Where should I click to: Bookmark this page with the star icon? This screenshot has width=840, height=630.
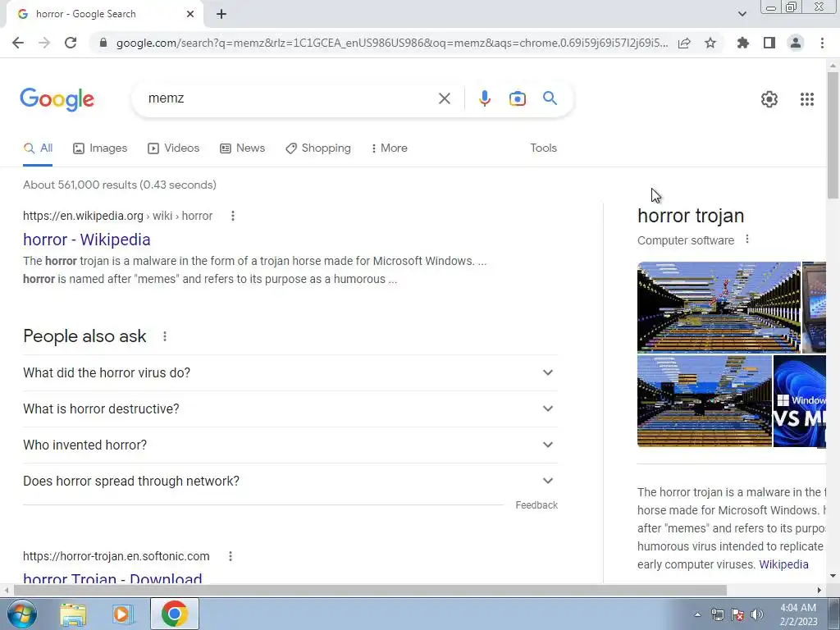pyautogui.click(x=710, y=43)
